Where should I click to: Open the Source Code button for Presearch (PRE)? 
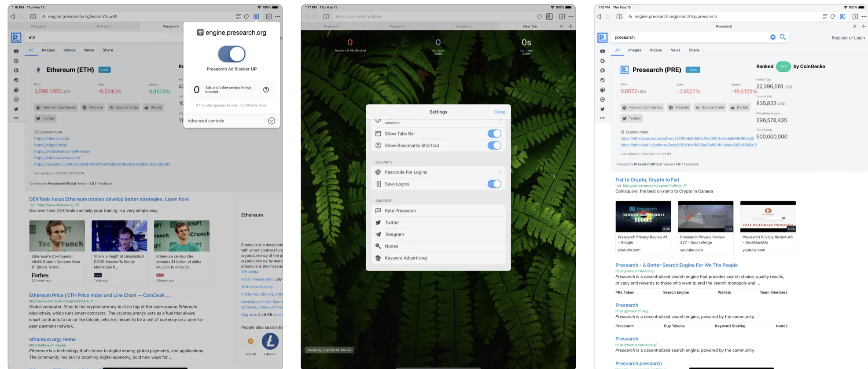710,107
